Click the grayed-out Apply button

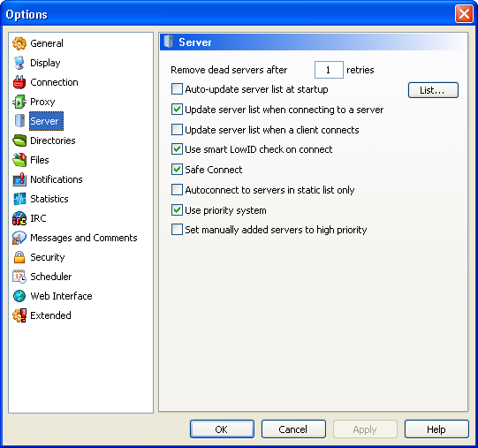[x=365, y=429]
